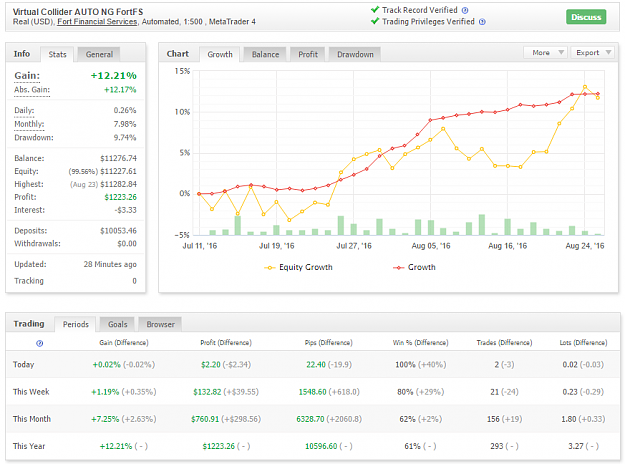Screen dimensions: 625x464
Task: Click the Lots (Difference) column header
Action: tap(584, 343)
